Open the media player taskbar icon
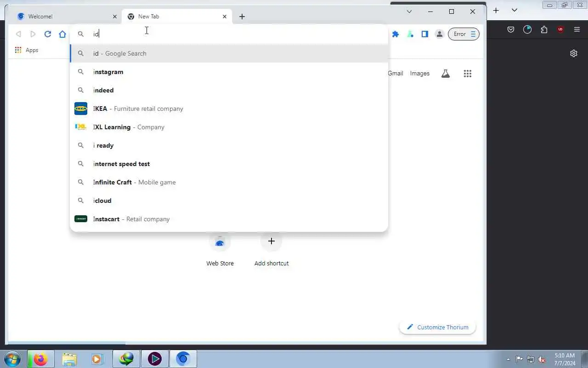 point(97,359)
